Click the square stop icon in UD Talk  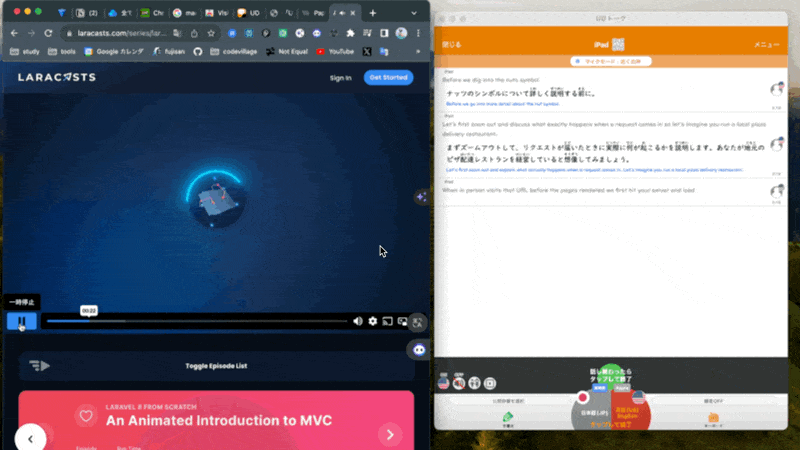click(x=490, y=383)
